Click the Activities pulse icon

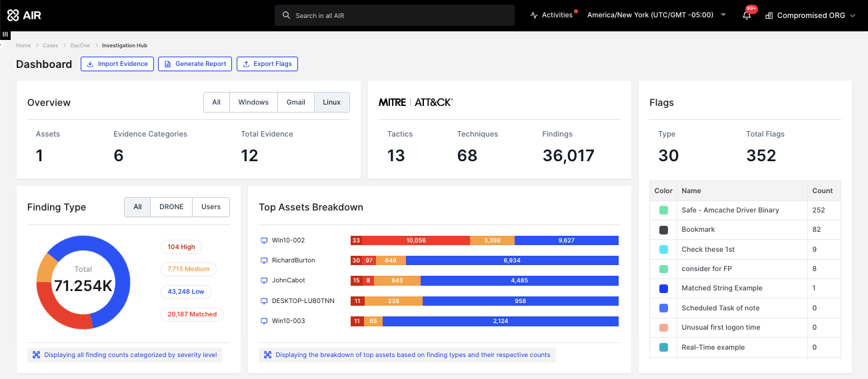tap(534, 15)
